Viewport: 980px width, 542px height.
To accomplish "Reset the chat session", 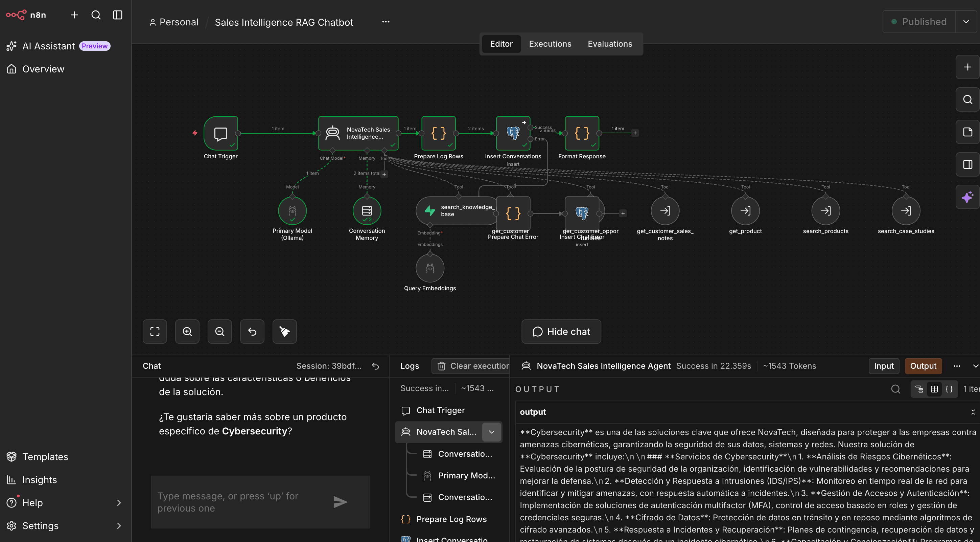I will [375, 366].
